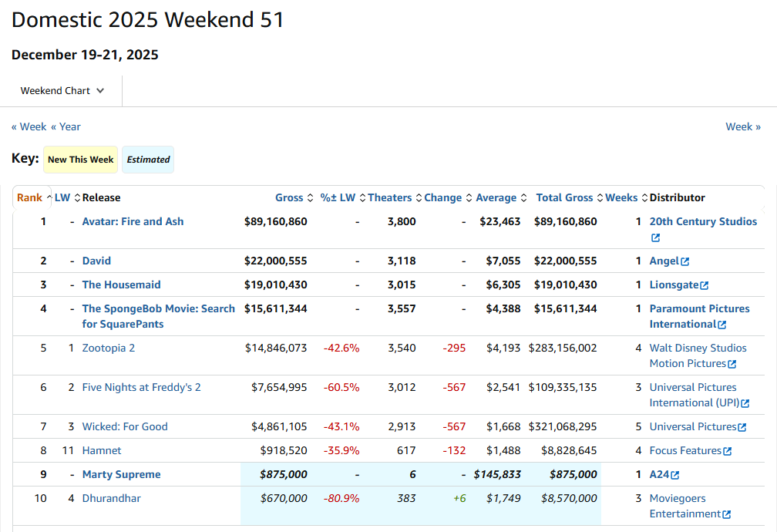
Task: Click external link icon next to Focus Features
Action: point(727,451)
